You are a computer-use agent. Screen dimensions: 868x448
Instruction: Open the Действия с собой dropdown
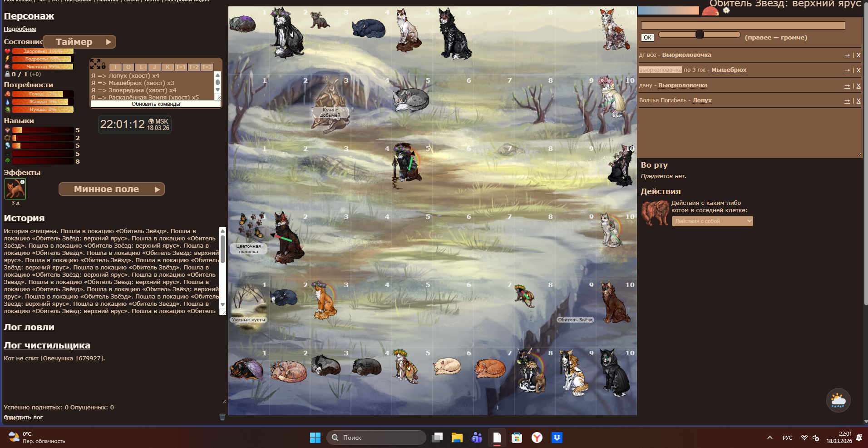coord(712,221)
